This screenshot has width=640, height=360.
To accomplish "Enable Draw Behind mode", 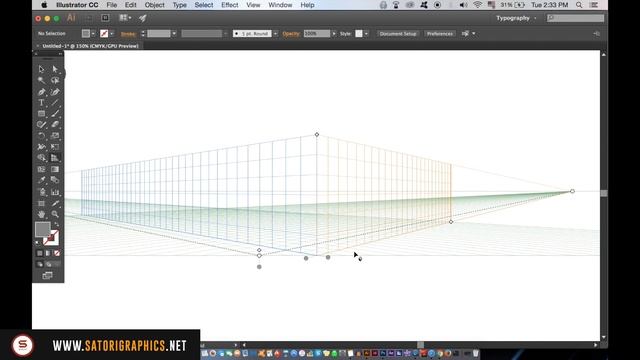I will click(48, 264).
